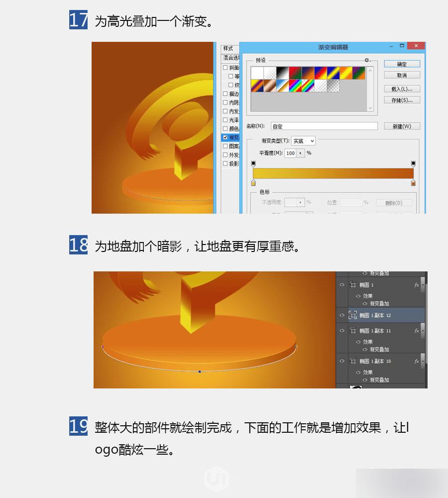
Task: Select the left orange color stop on the gradient bar
Action: (253, 182)
